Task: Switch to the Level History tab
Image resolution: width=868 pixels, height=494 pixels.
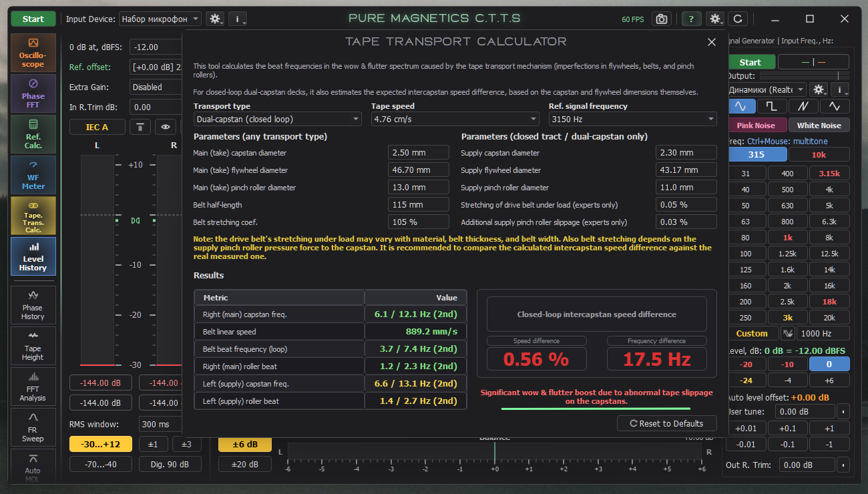Action: coord(33,256)
